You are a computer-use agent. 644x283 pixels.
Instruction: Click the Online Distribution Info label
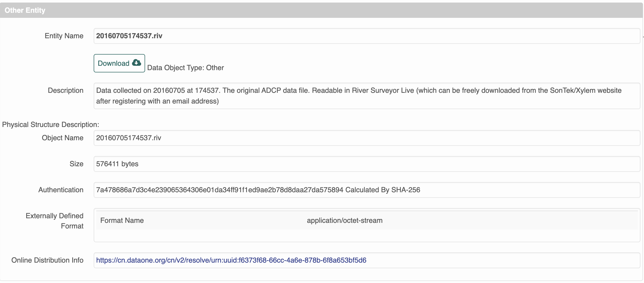[x=47, y=260]
